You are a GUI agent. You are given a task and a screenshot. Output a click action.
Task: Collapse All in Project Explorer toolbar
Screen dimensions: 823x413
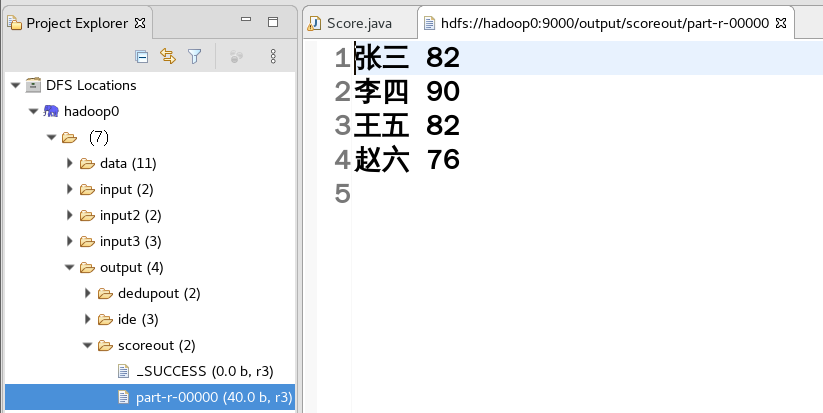point(141,57)
